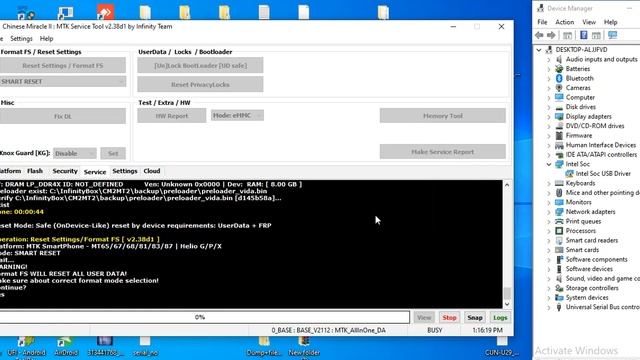
Task: Click the scan hardware monitor icon in toolbar
Action: pos(612,36)
